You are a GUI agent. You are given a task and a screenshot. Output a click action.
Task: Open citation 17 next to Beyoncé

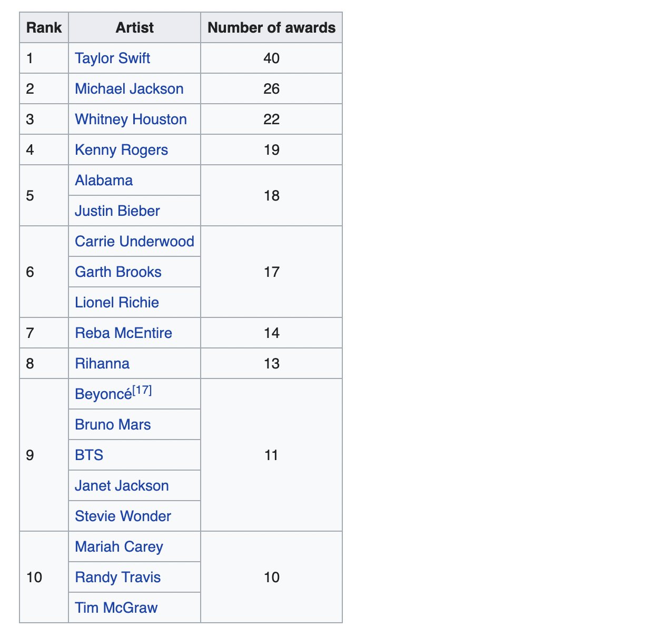(x=142, y=390)
